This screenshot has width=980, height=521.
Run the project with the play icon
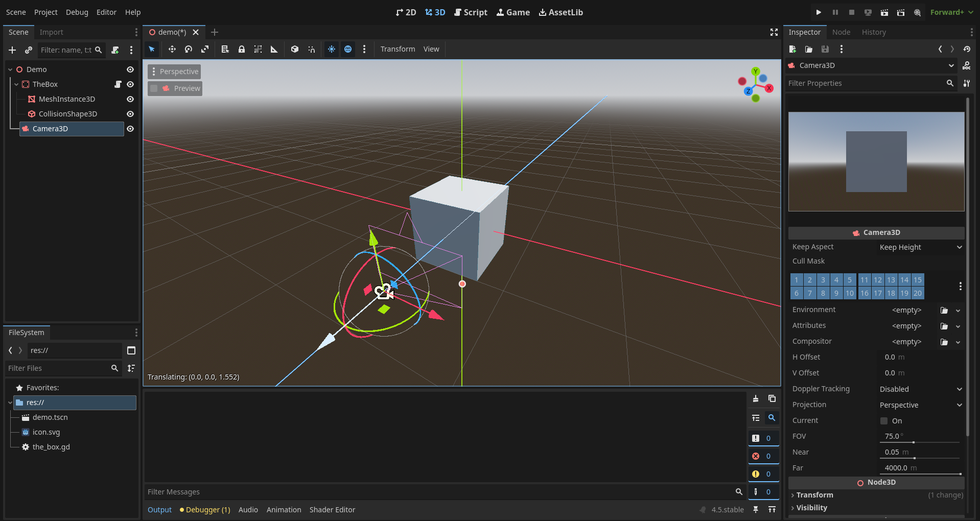pyautogui.click(x=818, y=12)
